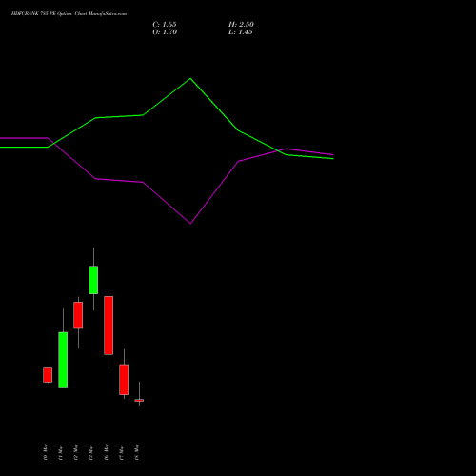The width and height of the screenshot is (476, 476).
Task: Click the lowest trough of the purple indicator line
Action: 190,223
